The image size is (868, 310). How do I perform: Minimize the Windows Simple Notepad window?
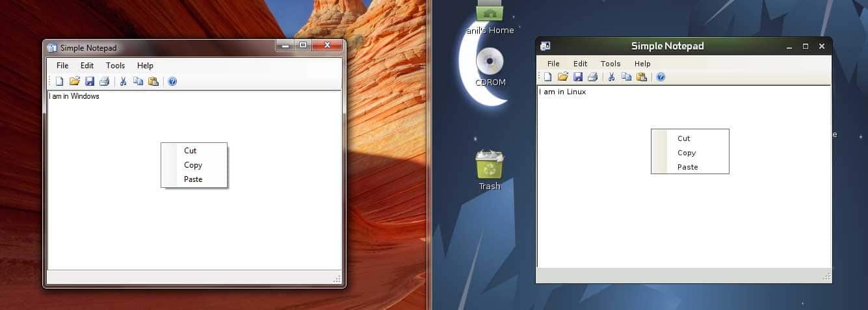point(285,45)
